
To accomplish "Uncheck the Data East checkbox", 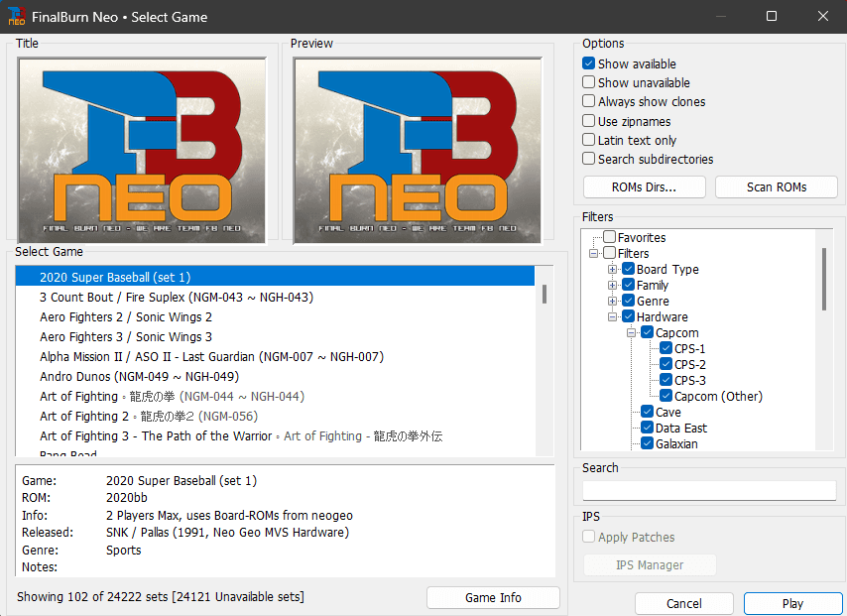I will coord(647,428).
